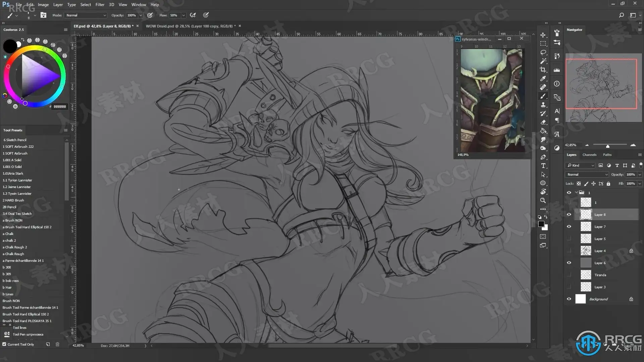Switch to the Paths tab
Viewport: 644px width, 362px height.
[607, 155]
